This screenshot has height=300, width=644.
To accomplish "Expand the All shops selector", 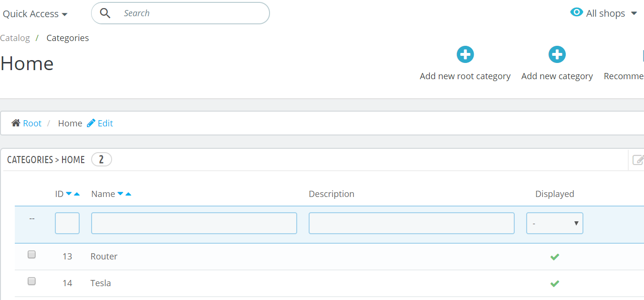I will click(605, 13).
